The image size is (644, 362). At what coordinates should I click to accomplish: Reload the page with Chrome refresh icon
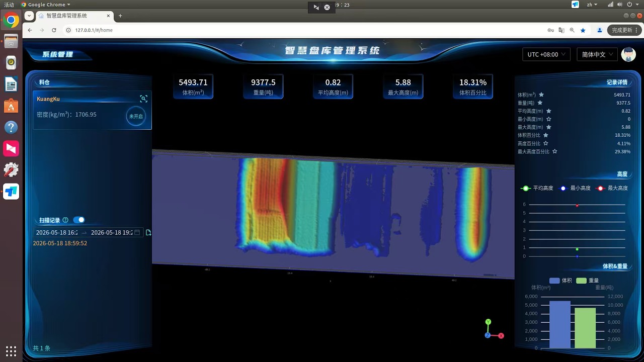(54, 30)
